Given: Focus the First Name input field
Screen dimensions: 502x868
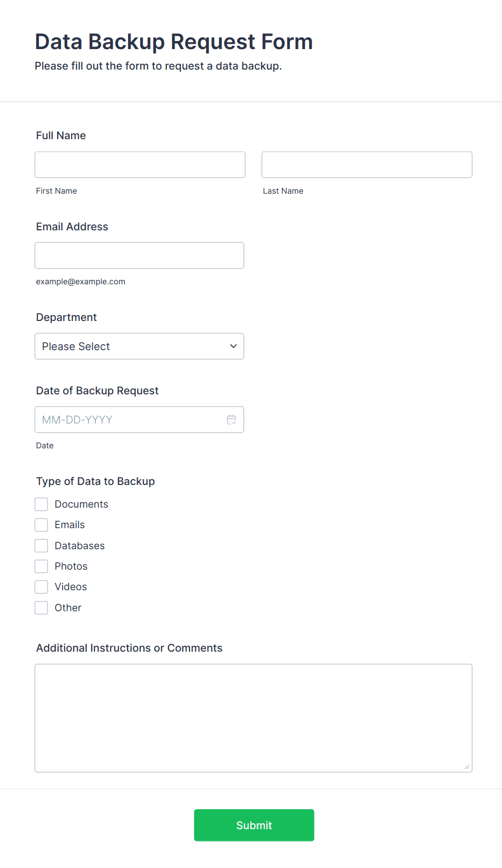Looking at the screenshot, I should point(140,165).
